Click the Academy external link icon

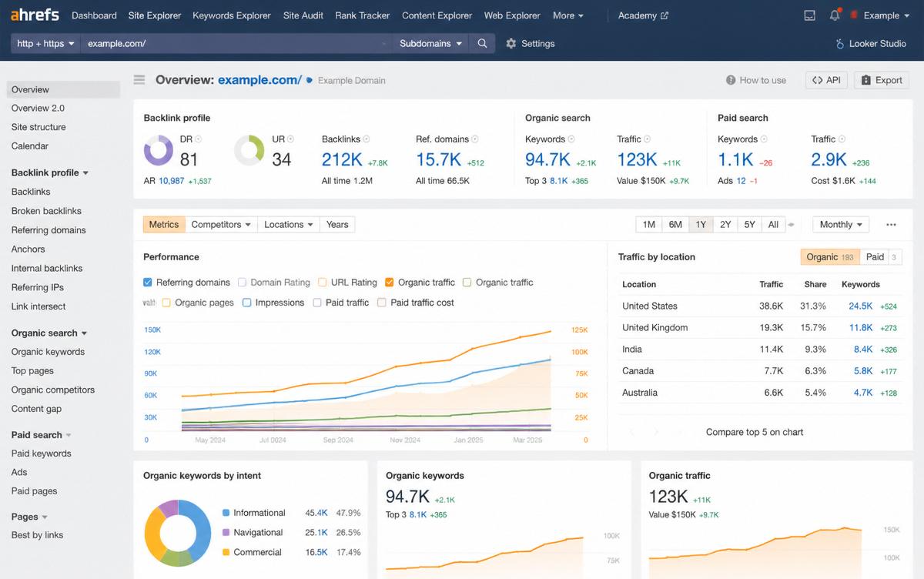tap(665, 15)
